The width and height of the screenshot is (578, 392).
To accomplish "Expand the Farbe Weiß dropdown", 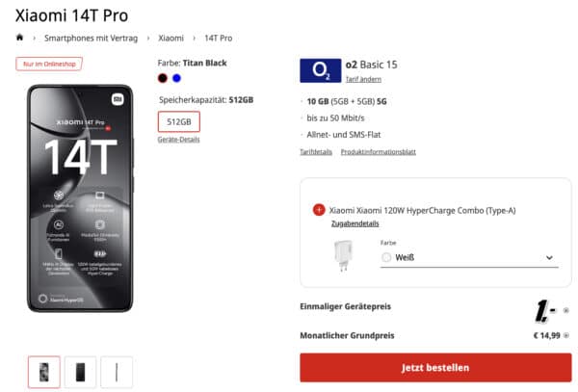I will (469, 257).
